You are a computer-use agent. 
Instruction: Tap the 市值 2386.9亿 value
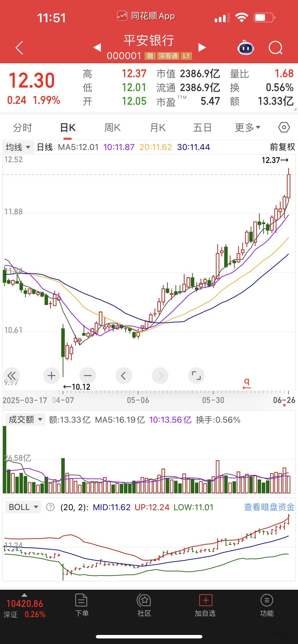coord(200,73)
